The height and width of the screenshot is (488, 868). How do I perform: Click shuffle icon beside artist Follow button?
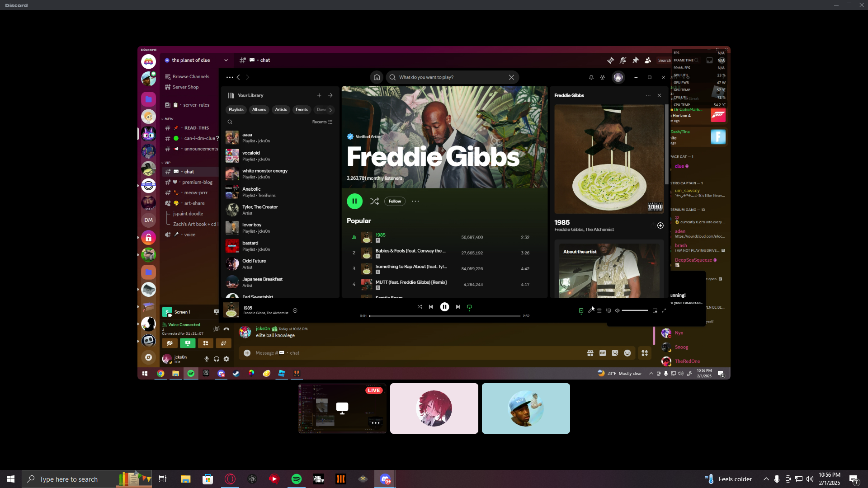click(x=374, y=201)
